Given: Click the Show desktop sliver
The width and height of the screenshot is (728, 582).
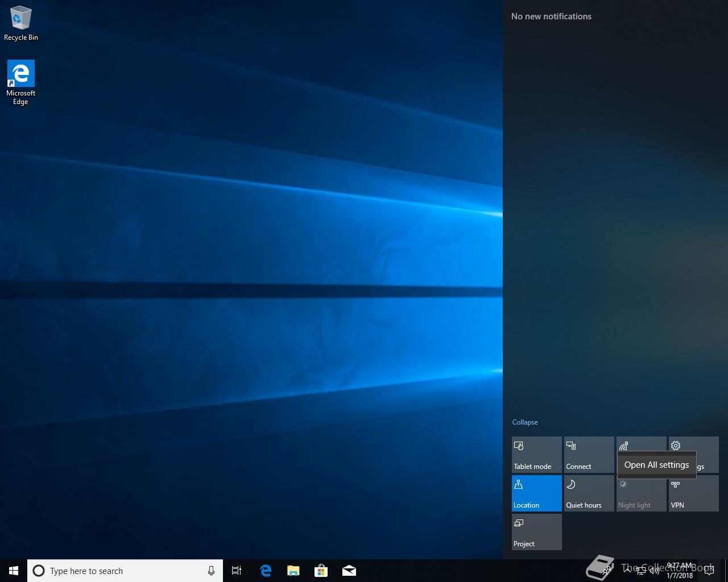Looking at the screenshot, I should pos(726,571).
